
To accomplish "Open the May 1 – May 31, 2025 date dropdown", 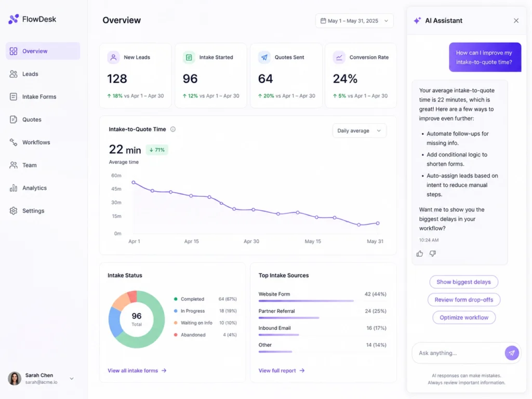I will click(354, 21).
